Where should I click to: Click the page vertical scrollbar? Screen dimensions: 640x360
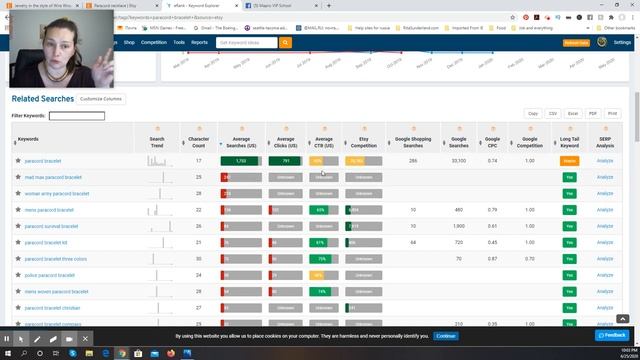tap(636, 117)
